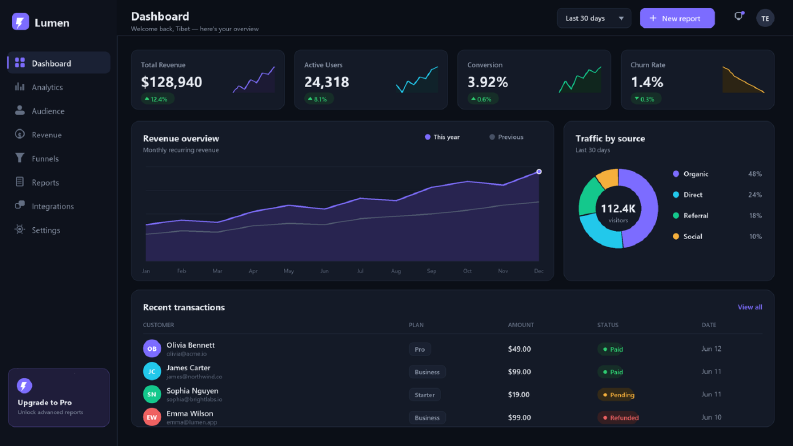The image size is (793, 446).
Task: Click the Social orange legend swatch
Action: click(x=676, y=236)
